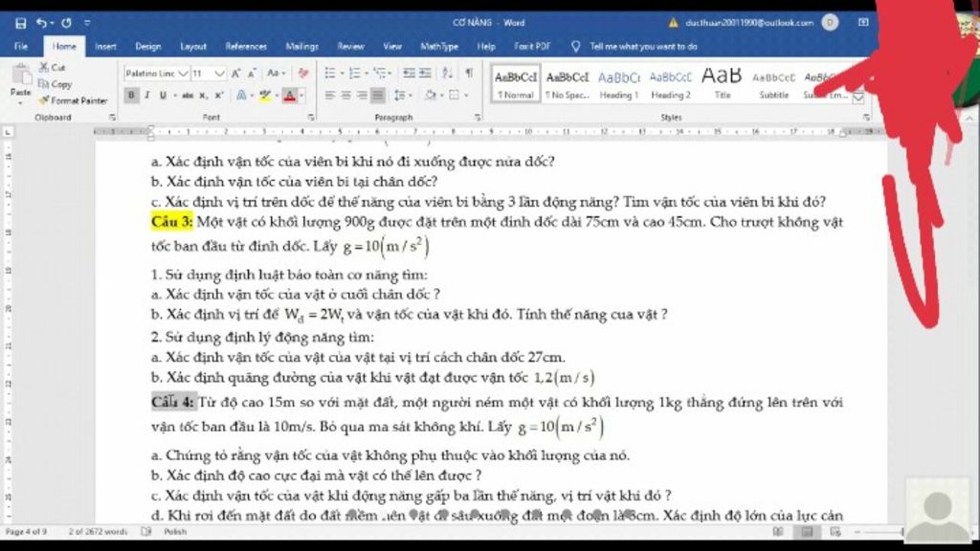Save the document with the floppy disk icon

coord(21,23)
